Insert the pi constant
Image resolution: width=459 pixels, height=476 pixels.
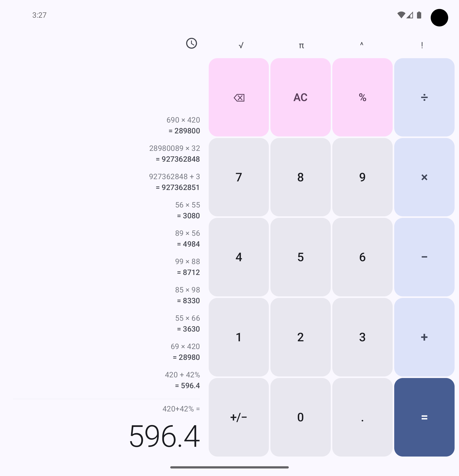[301, 45]
